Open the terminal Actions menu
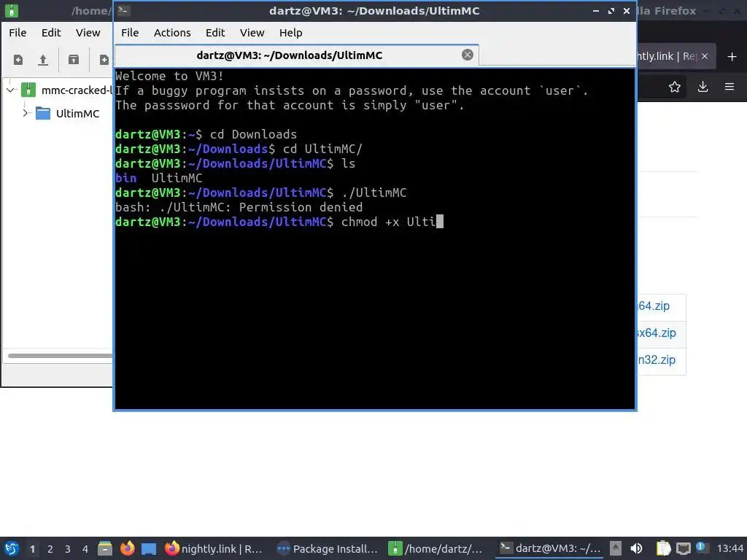This screenshot has width=747, height=560. (x=172, y=32)
